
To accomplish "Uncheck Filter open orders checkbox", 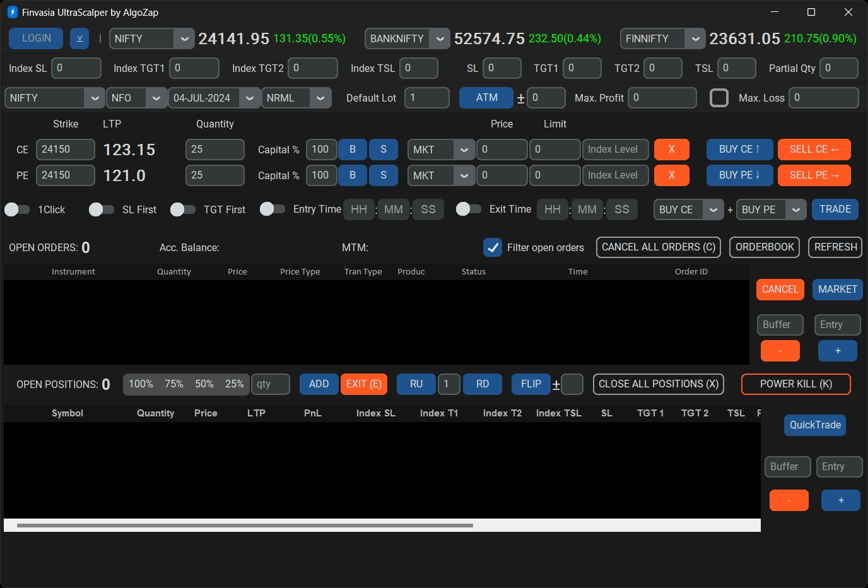I will point(492,247).
